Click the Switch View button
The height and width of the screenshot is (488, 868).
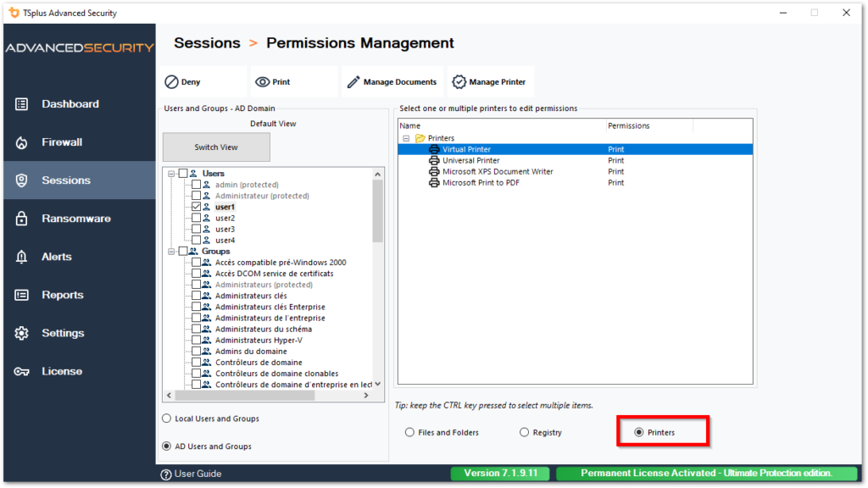point(215,147)
